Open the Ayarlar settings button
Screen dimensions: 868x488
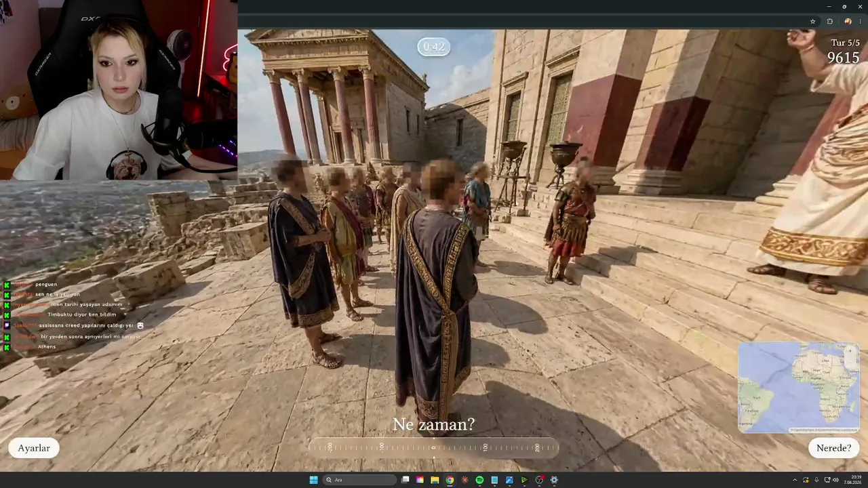click(x=34, y=448)
